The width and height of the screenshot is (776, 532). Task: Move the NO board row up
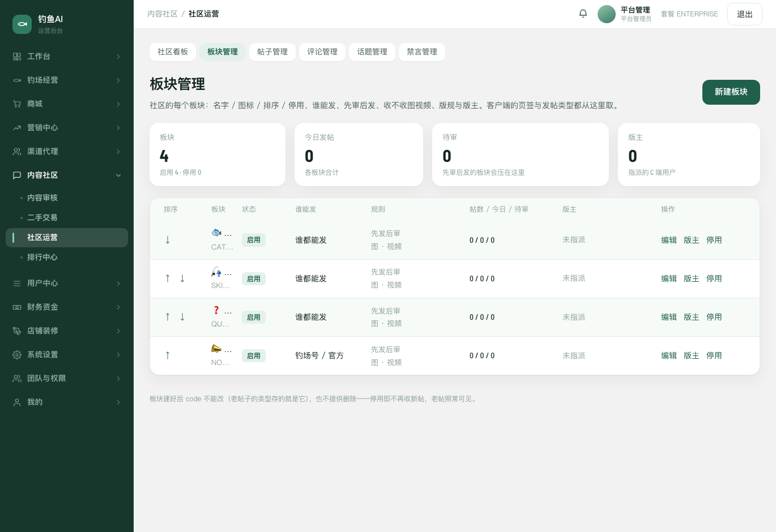point(168,355)
